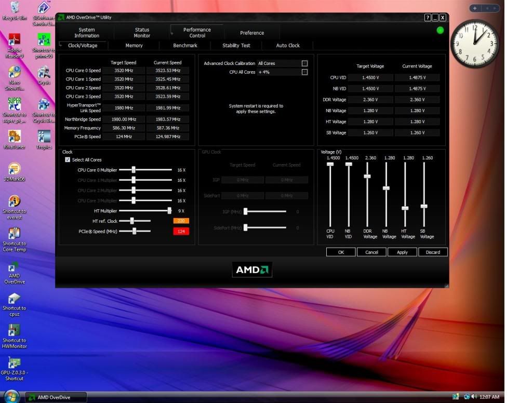
Task: Click the 12:07 AM taskbar clock
Action: point(489,397)
